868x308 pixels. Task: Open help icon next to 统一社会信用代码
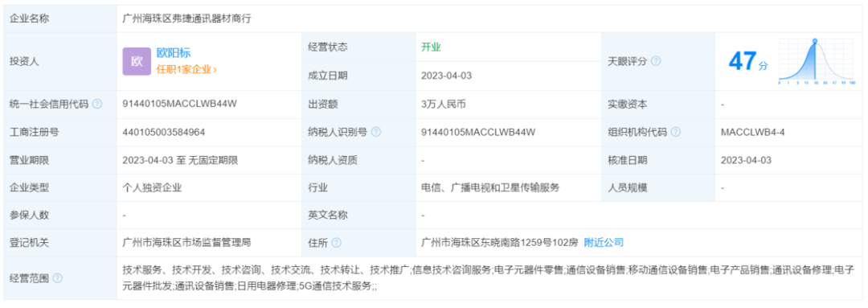pyautogui.click(x=97, y=105)
